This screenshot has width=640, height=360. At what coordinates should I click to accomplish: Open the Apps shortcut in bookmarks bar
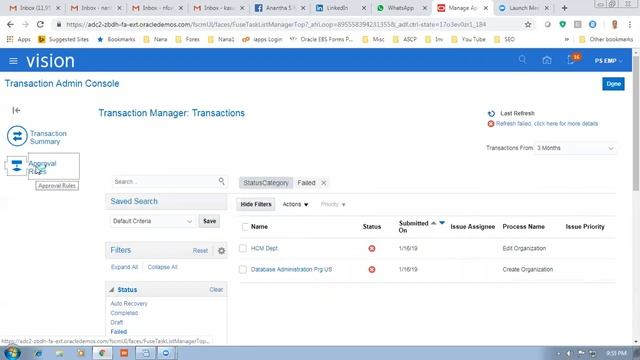(19, 39)
